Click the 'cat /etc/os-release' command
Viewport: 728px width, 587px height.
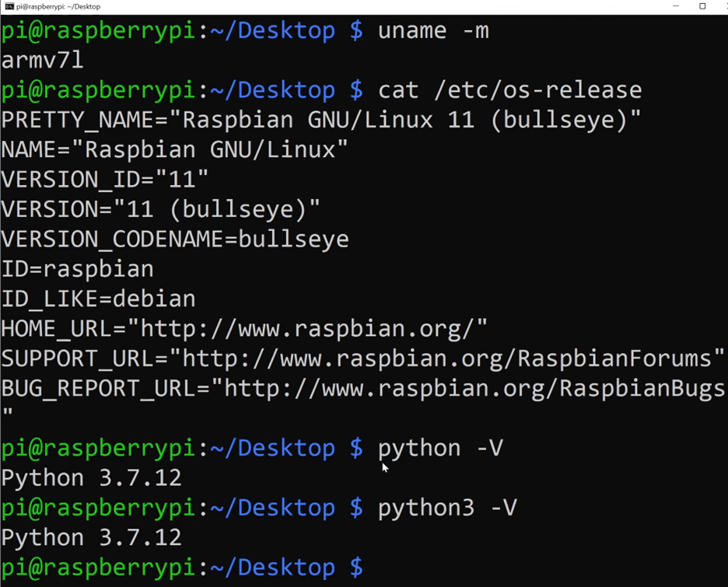pos(509,90)
